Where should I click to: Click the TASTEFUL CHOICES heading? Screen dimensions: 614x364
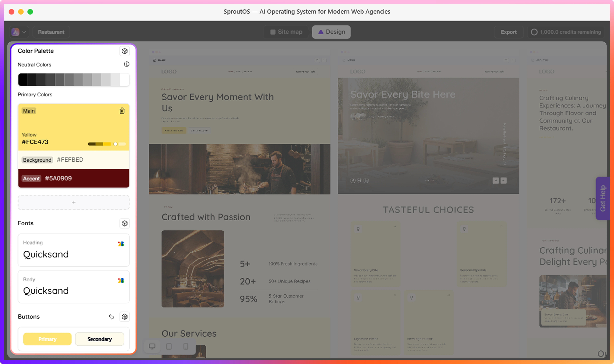[428, 210]
